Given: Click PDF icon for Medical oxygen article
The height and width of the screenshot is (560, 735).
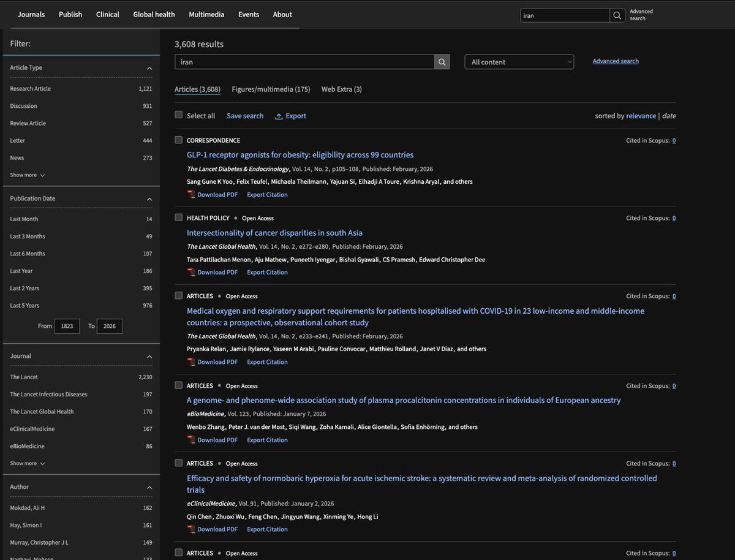Looking at the screenshot, I should point(191,362).
